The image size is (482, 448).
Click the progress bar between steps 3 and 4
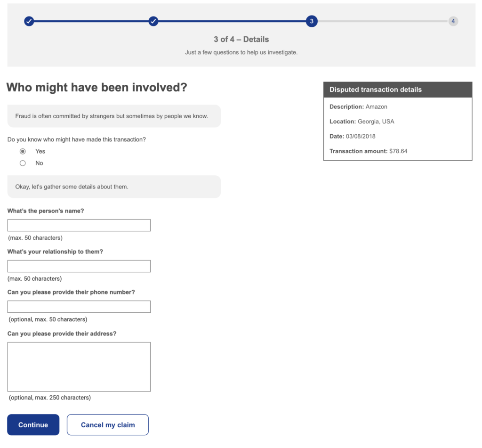click(x=382, y=21)
